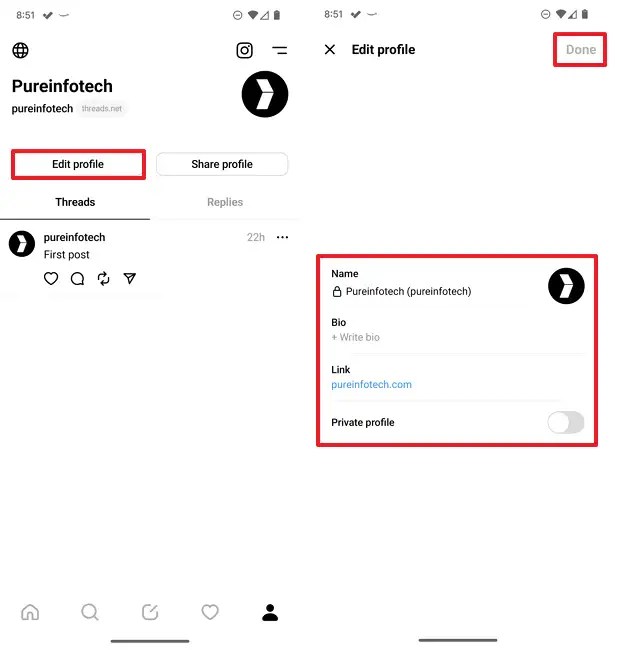The image size is (618, 650).
Task: Open Search in bottom navigation
Action: 90,612
